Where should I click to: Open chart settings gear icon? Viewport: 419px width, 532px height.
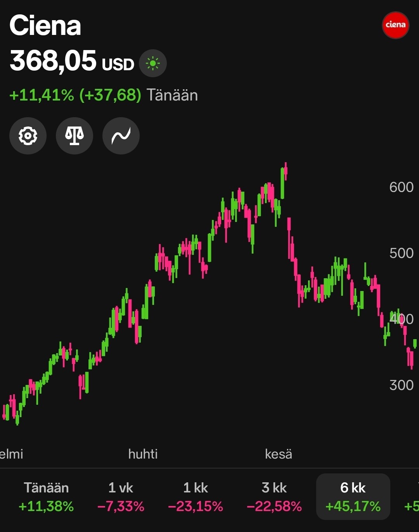pos(28,136)
